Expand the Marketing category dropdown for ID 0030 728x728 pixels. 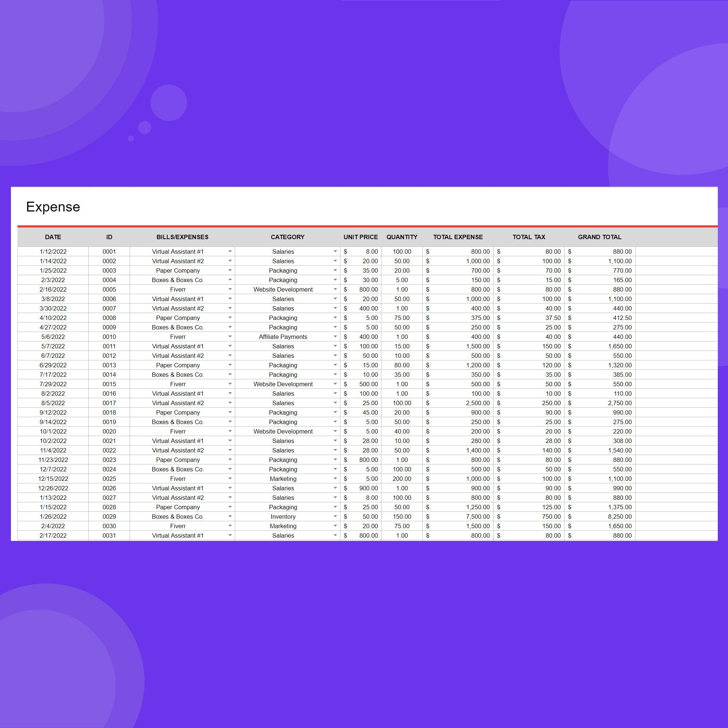point(335,526)
